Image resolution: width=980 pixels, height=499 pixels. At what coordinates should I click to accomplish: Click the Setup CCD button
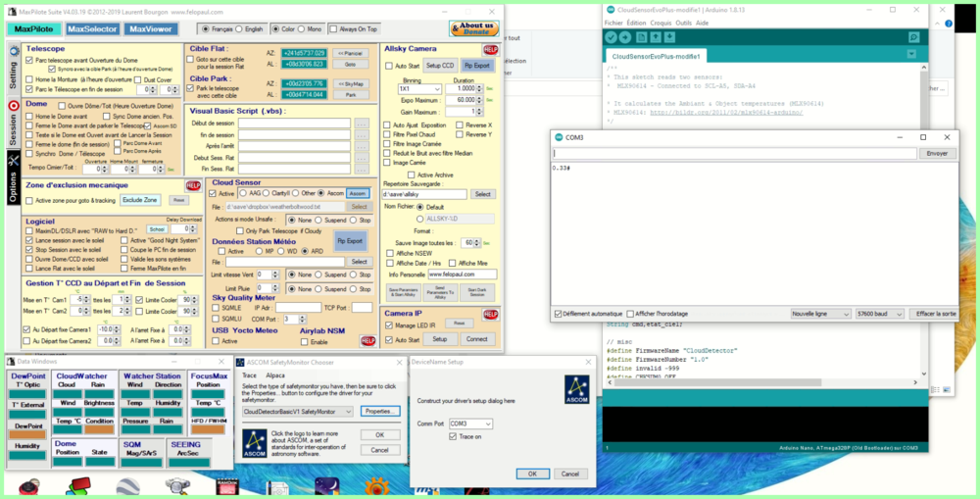tap(440, 66)
